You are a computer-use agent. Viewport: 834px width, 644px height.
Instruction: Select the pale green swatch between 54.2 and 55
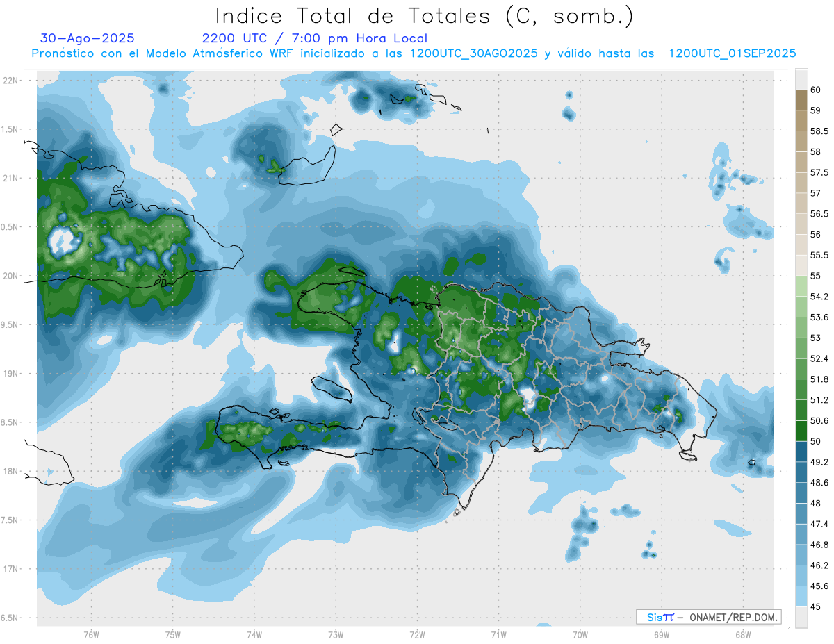[801, 286]
